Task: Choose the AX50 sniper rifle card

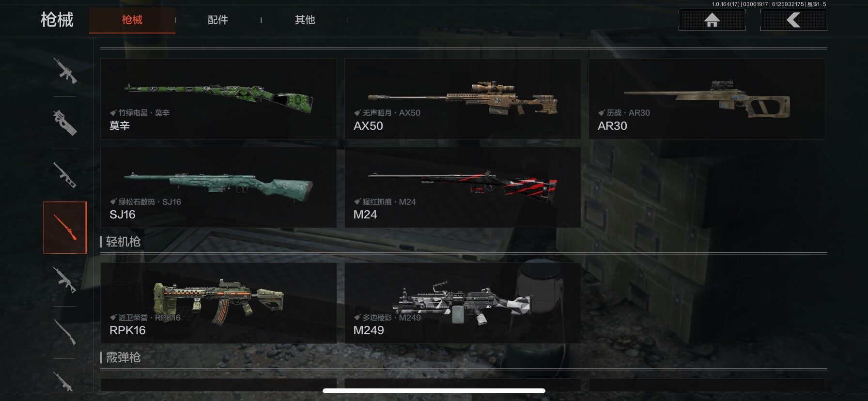Action: (x=463, y=99)
